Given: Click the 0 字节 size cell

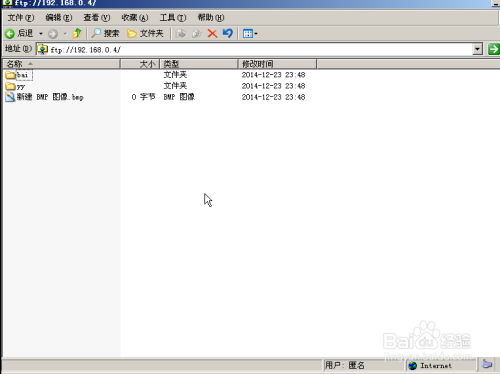Looking at the screenshot, I should coord(143,97).
